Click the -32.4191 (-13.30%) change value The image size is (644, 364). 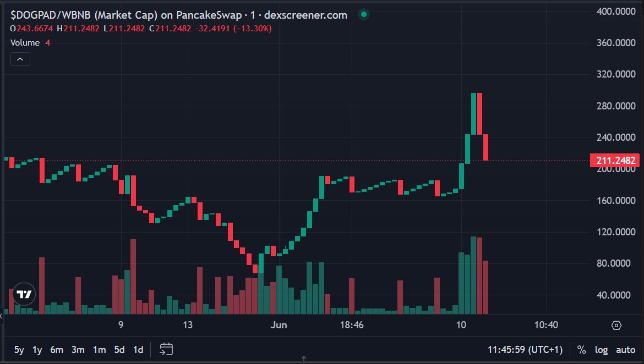[234, 29]
